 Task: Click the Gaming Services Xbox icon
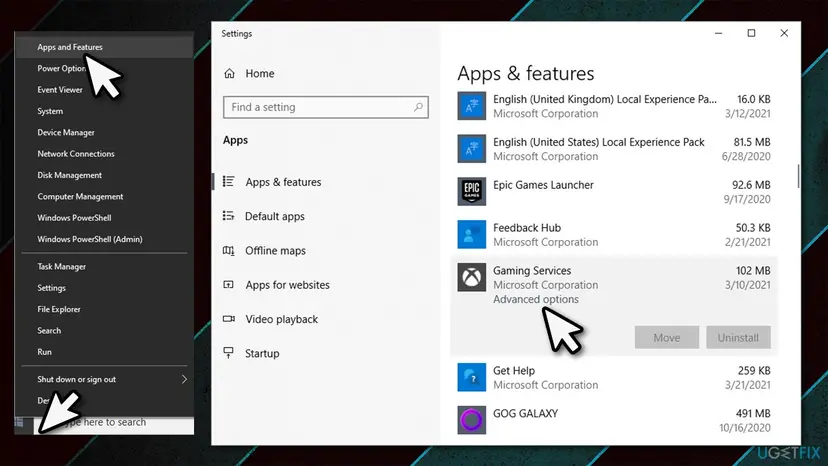pyautogui.click(x=472, y=277)
